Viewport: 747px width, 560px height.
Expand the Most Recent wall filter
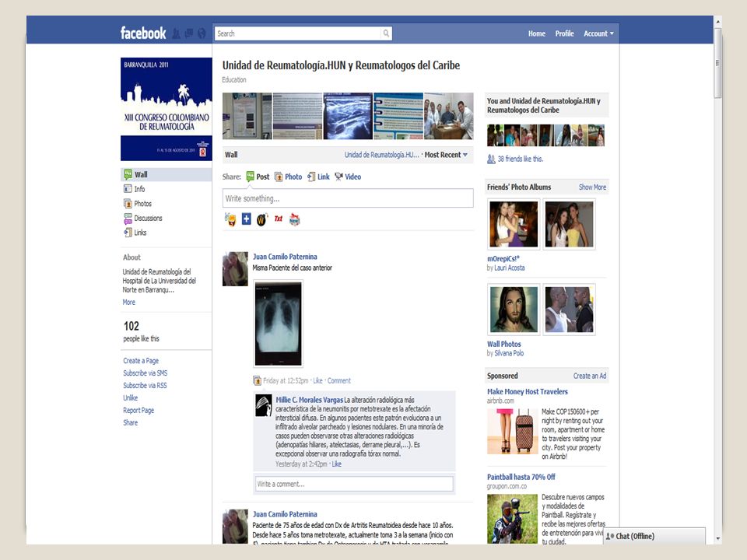tap(446, 155)
